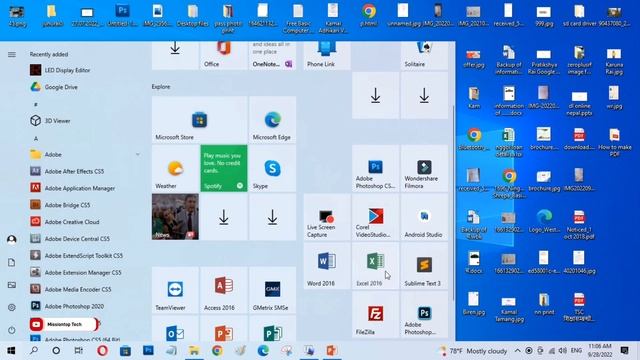The image size is (640, 360).
Task: Open the notification center icon
Action: pos(624,351)
